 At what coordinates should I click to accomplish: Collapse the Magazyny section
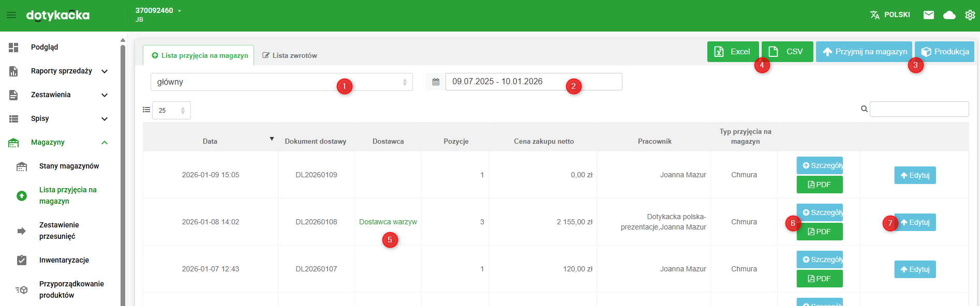(x=105, y=143)
